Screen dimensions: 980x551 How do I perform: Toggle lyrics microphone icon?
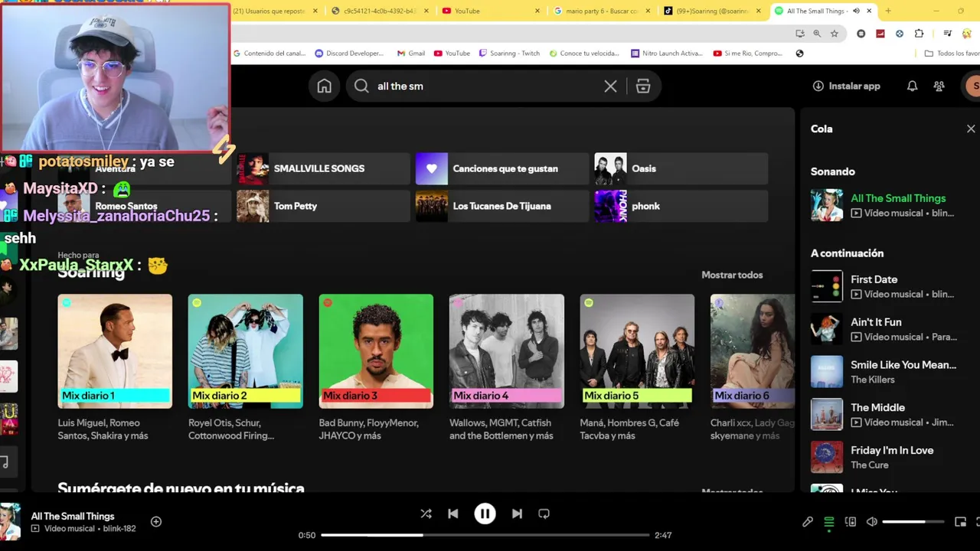point(808,522)
